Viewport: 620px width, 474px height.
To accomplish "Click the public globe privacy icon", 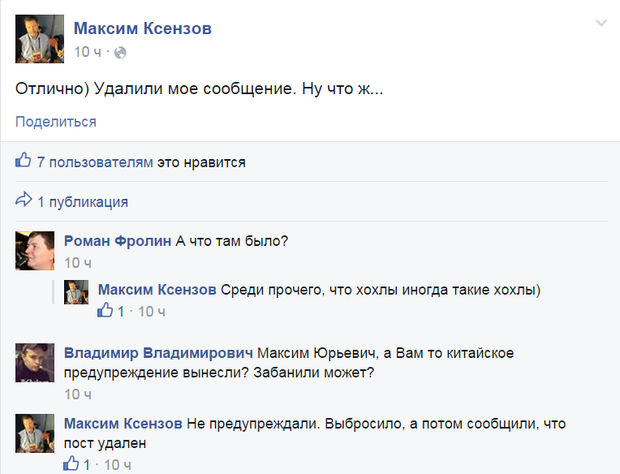I will [x=120, y=52].
